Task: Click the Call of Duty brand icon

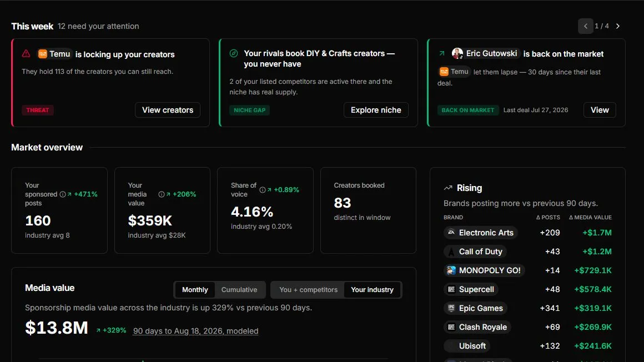Action: [451, 252]
